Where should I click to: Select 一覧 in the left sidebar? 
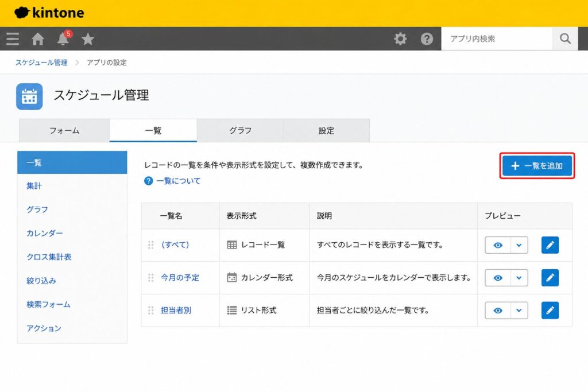coord(72,162)
